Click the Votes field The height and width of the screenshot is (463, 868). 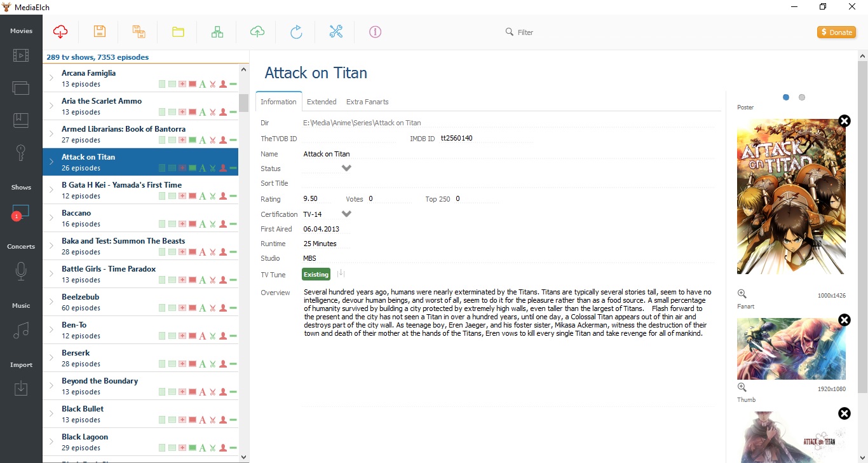click(x=390, y=199)
